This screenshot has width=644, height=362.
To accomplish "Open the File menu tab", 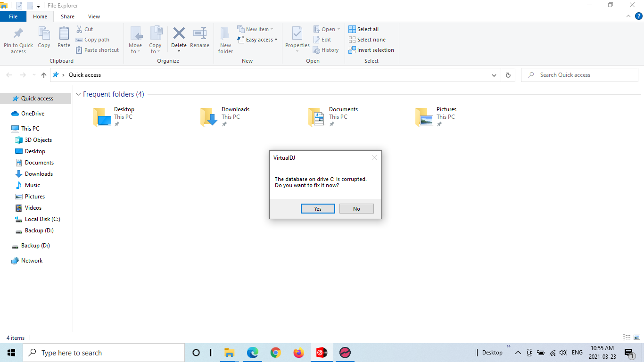I will coord(13,16).
